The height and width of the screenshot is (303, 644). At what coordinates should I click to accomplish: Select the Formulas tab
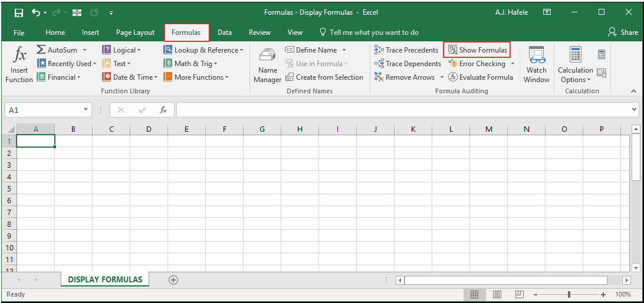click(186, 32)
